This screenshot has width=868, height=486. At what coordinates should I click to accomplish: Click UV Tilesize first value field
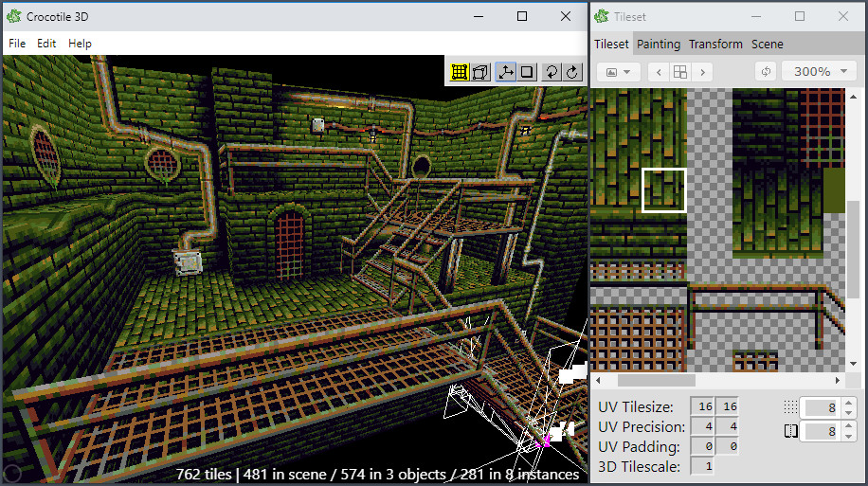(702, 406)
